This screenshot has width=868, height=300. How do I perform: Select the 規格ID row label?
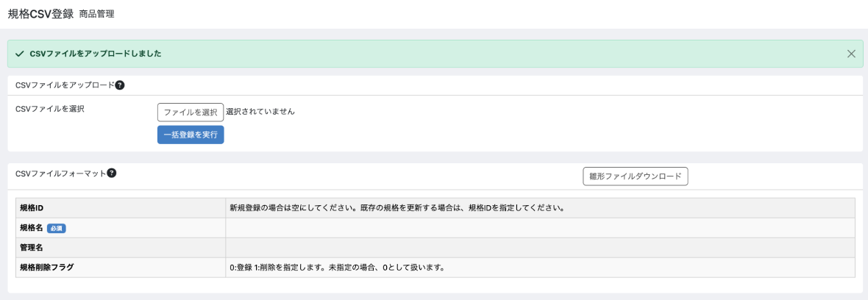(32, 208)
